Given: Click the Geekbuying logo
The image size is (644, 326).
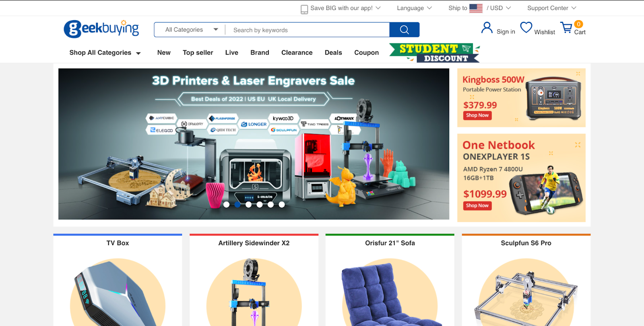Looking at the screenshot, I should coord(101,29).
